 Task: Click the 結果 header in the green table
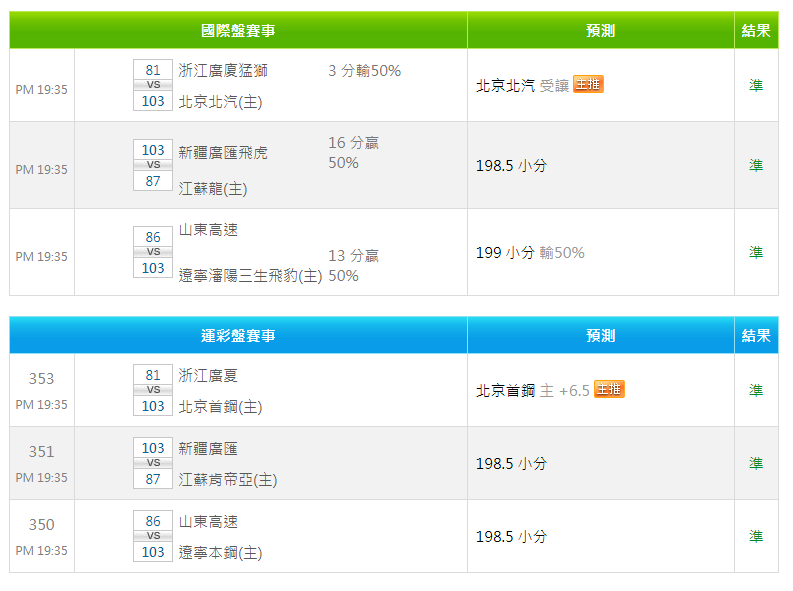click(x=756, y=30)
